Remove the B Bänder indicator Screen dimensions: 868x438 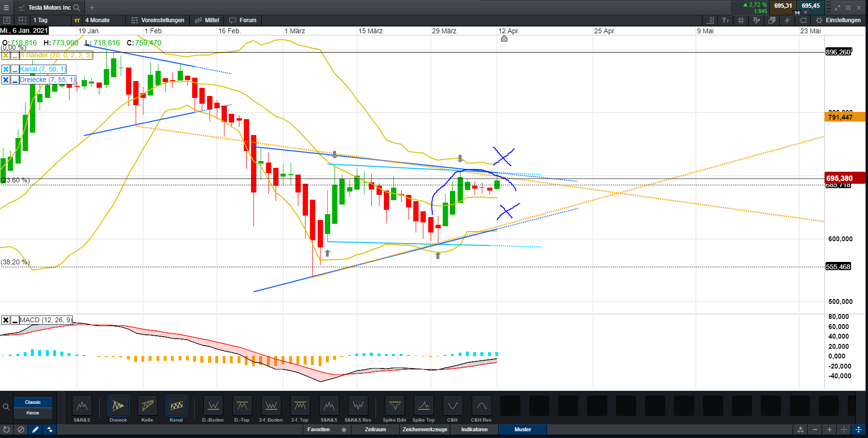pos(6,55)
